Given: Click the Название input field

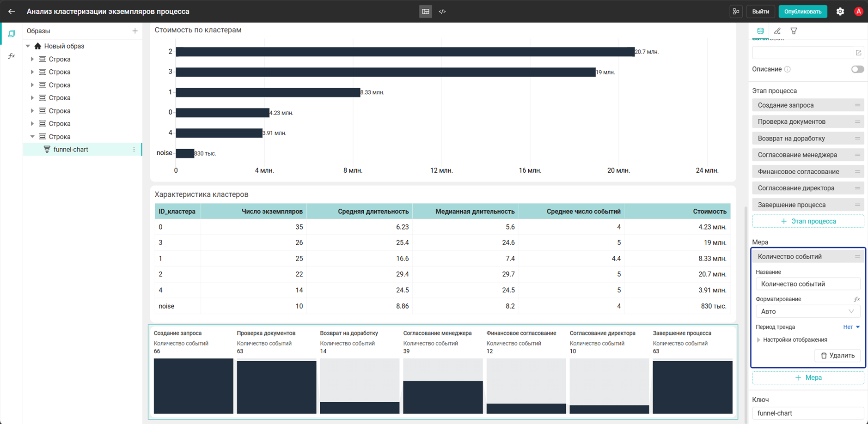Looking at the screenshot, I should (807, 284).
